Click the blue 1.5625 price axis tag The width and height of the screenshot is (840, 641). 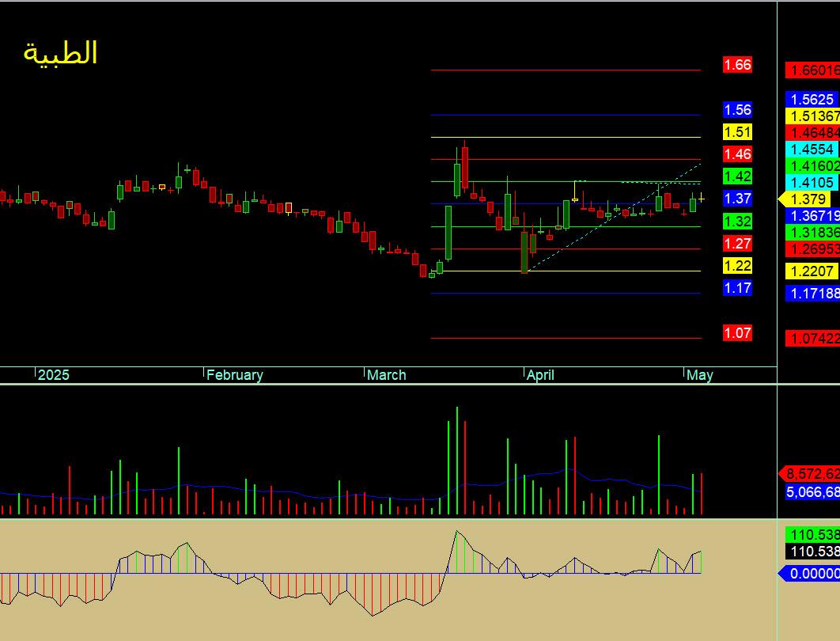click(812, 99)
